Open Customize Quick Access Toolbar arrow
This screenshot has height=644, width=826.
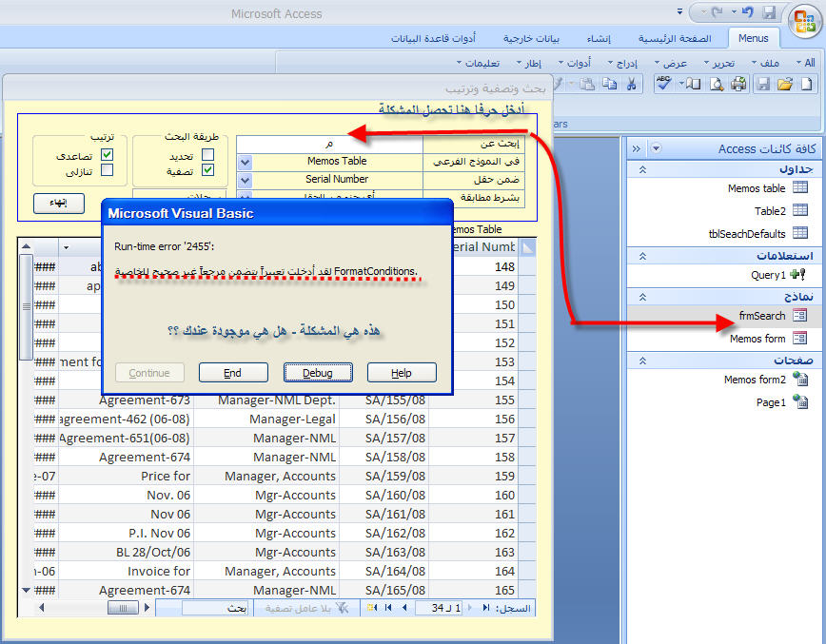679,11
